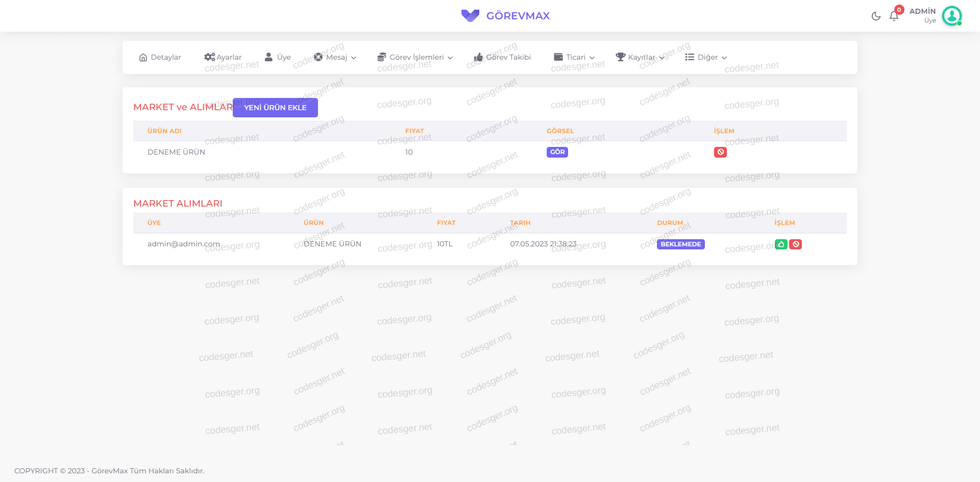Viewport: 980px width, 482px height.
Task: Click the BEKLEMEDE status badge
Action: pos(680,244)
